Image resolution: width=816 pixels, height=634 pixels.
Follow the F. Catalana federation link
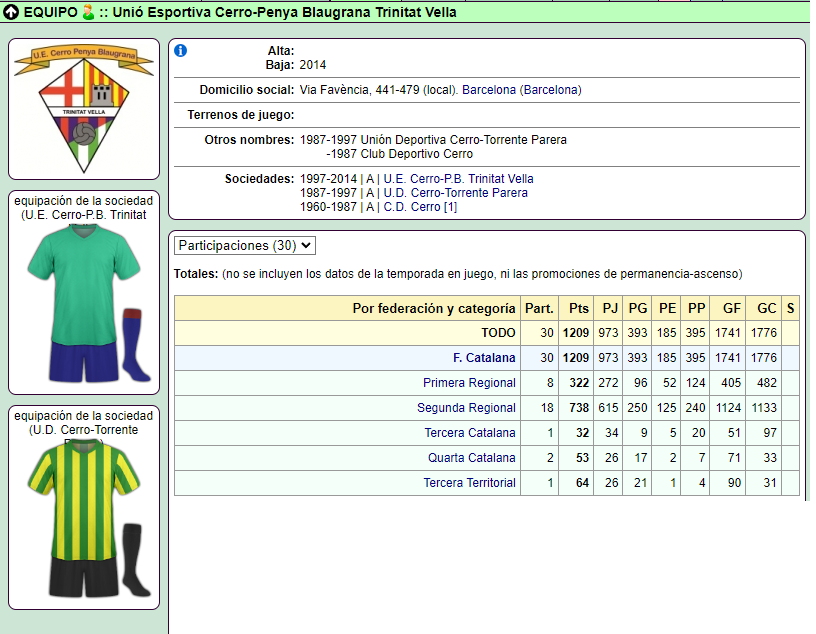484,358
